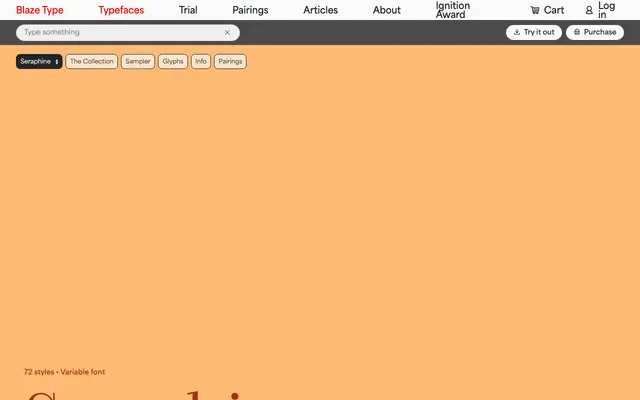The image size is (640, 400).
Task: Open the Ignition Award page
Action: coord(453,10)
